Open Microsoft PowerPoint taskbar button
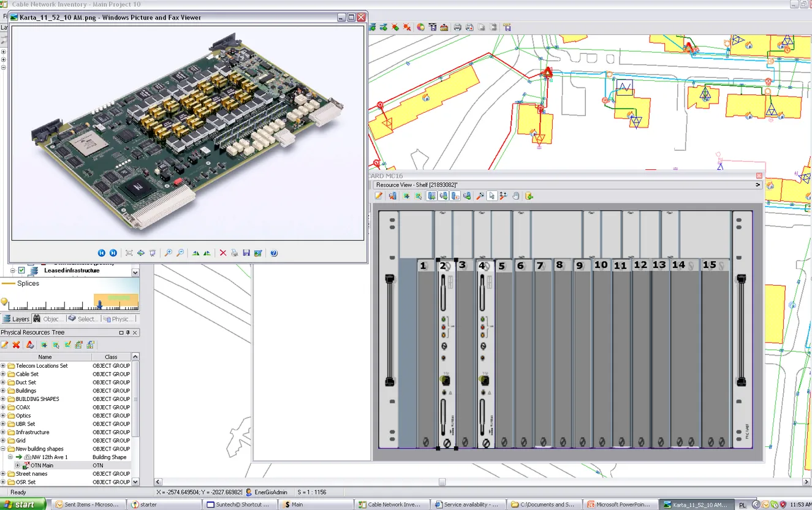This screenshot has width=812, height=510. (x=621, y=504)
